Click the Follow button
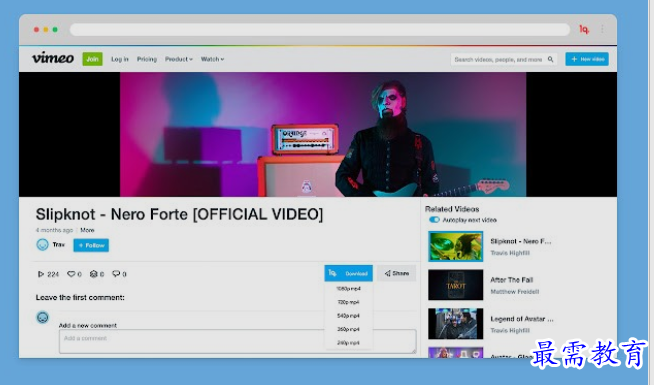 point(91,245)
